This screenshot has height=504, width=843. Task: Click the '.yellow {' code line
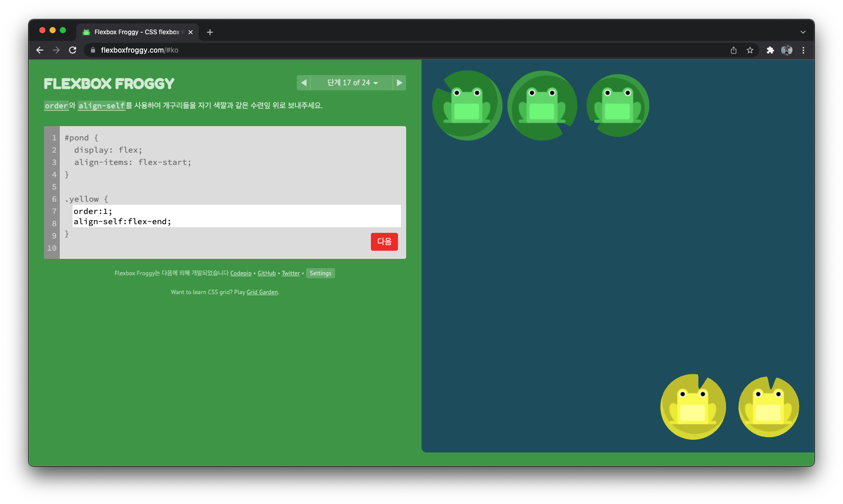point(86,199)
